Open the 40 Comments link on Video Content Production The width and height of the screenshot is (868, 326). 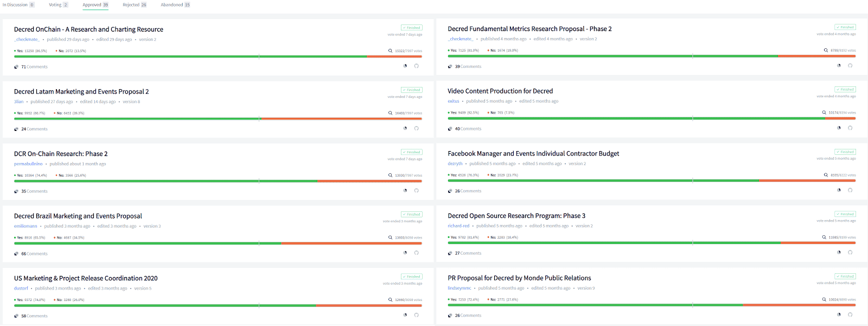(468, 129)
